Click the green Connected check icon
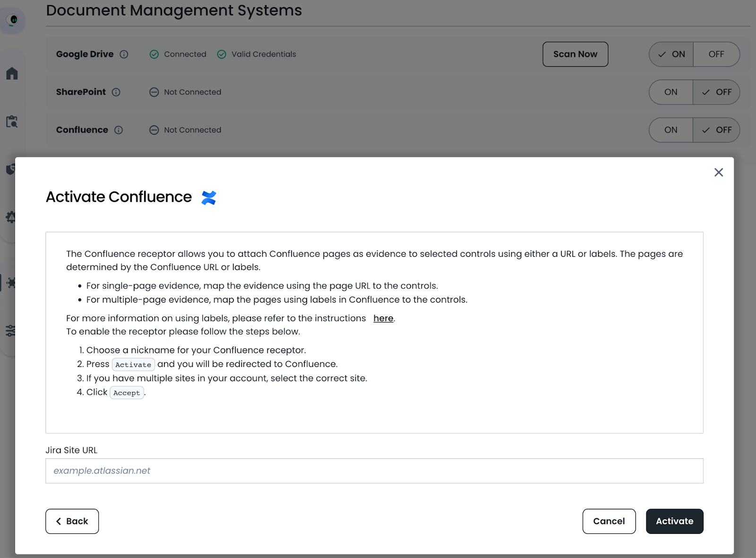Image resolution: width=756 pixels, height=558 pixels. (x=154, y=54)
